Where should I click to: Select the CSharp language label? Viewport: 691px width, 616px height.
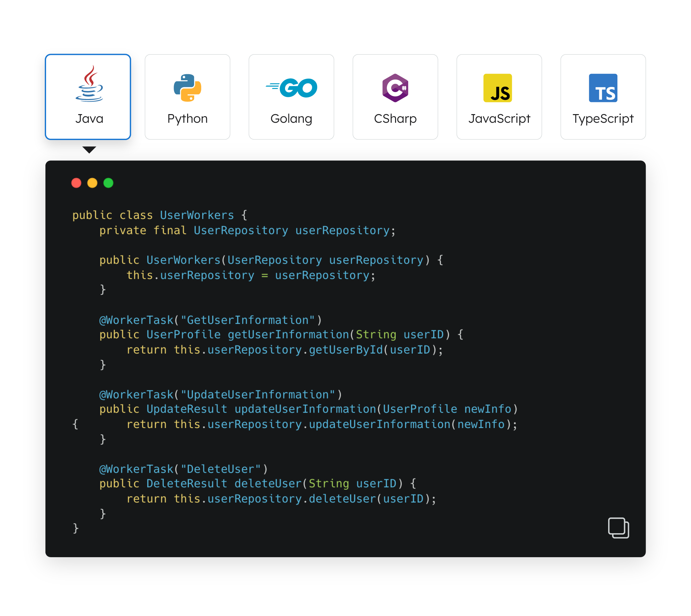pos(395,119)
